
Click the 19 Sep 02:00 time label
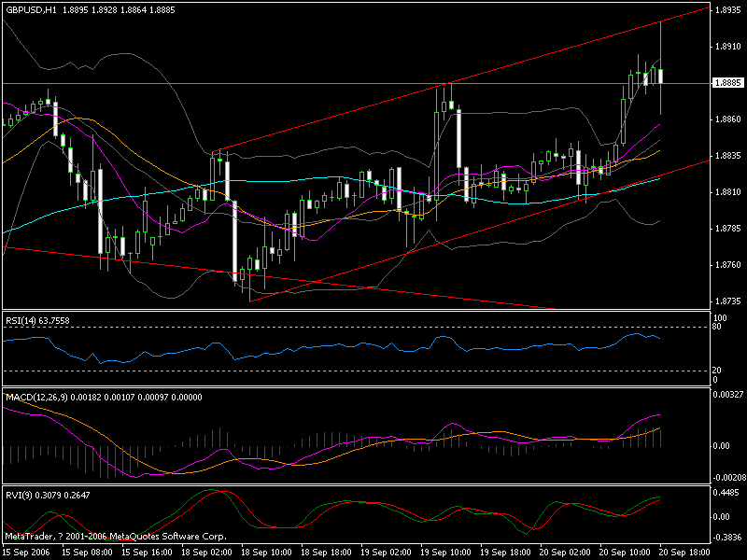pyautogui.click(x=387, y=553)
